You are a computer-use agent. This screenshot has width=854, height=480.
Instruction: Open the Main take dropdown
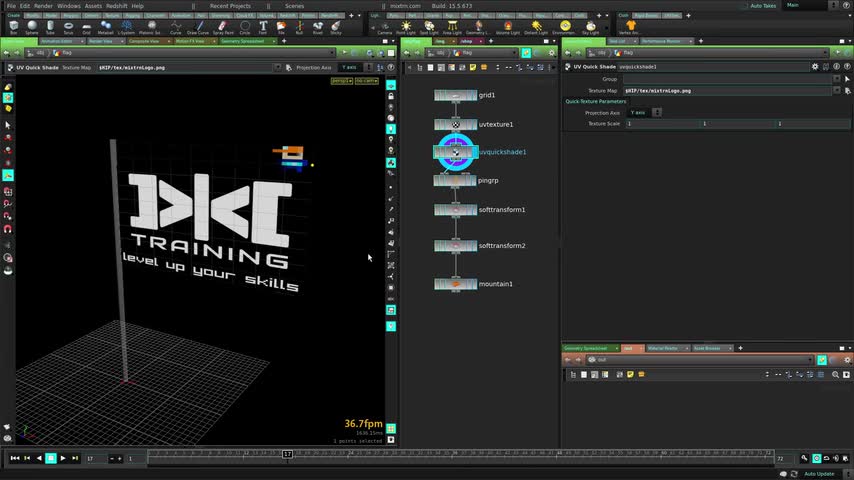tap(811, 5)
